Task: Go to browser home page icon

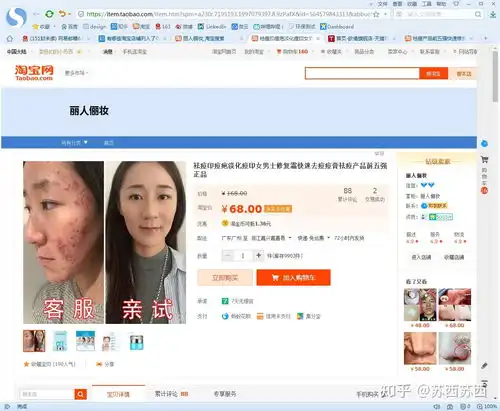Action: click(10, 39)
